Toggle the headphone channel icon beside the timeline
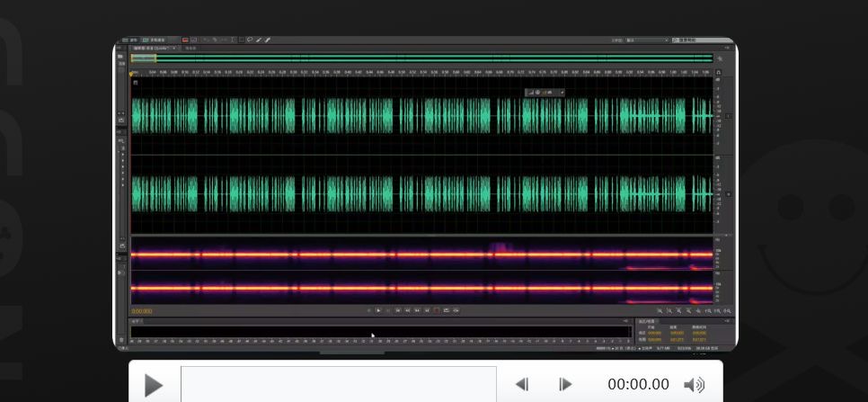The width and height of the screenshot is (868, 402). [x=719, y=73]
